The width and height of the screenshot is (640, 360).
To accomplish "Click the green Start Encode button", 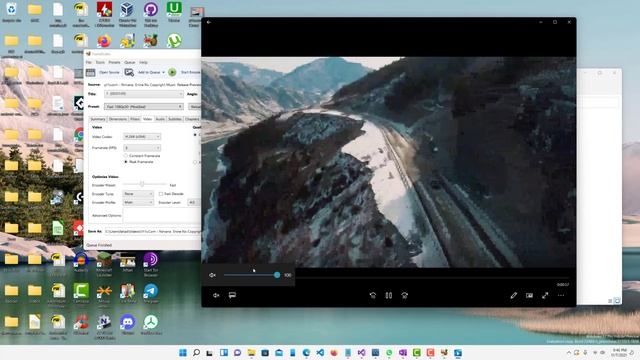I will [172, 72].
